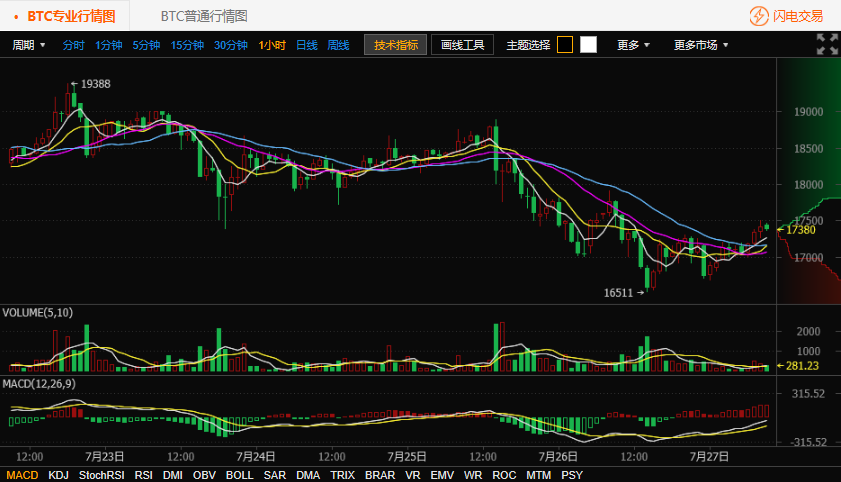Choose the white theme swatch
Viewport: 841px width, 482px height.
(588, 45)
